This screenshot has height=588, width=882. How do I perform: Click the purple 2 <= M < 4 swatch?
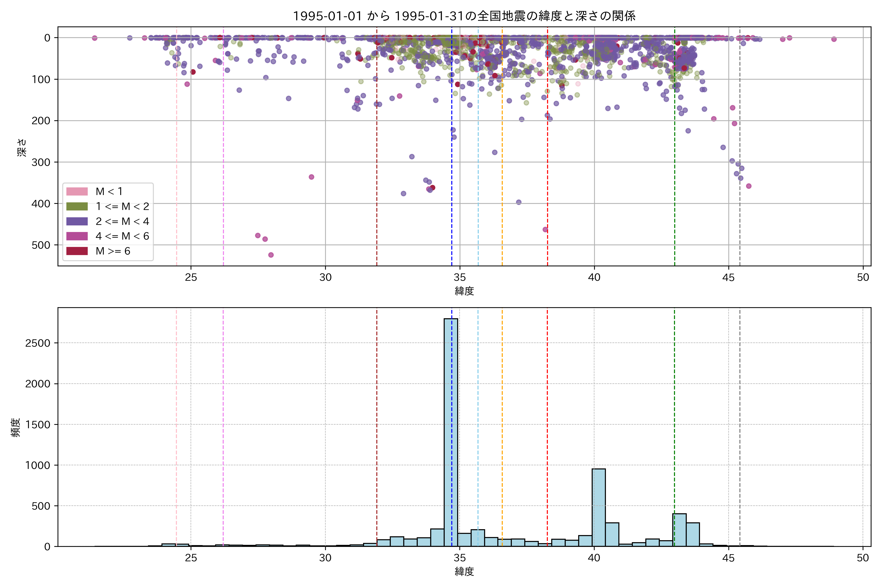pyautogui.click(x=77, y=222)
